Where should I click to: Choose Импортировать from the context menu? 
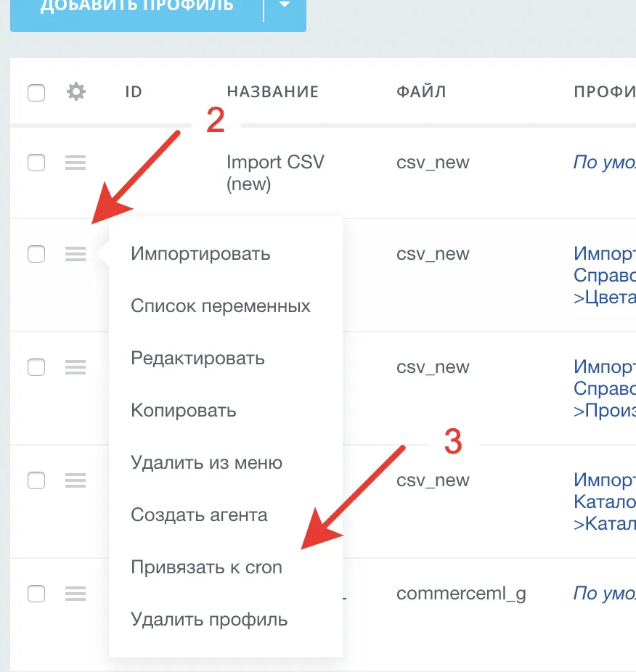(x=200, y=254)
